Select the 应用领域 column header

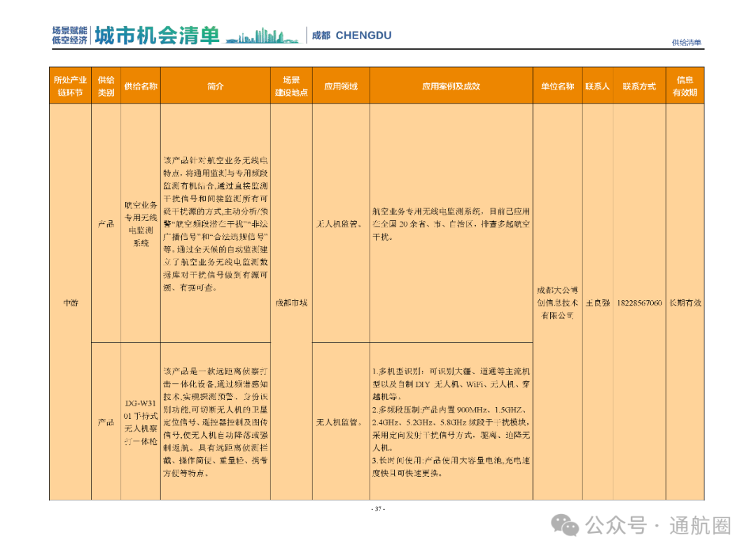point(341,86)
